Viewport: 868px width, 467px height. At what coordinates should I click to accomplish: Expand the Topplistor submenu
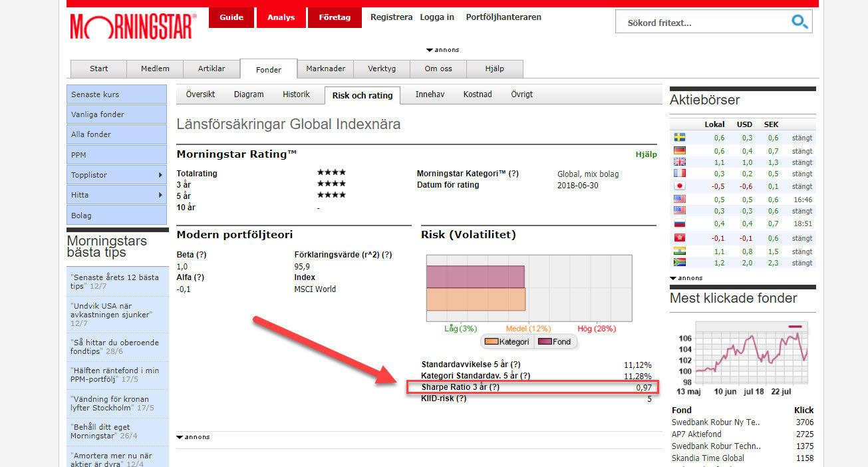tap(160, 175)
